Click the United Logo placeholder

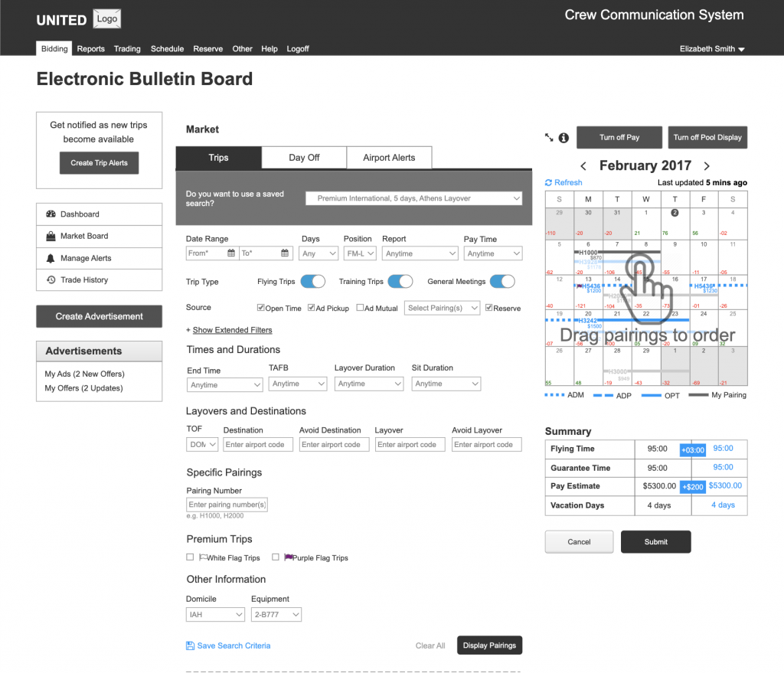point(106,19)
